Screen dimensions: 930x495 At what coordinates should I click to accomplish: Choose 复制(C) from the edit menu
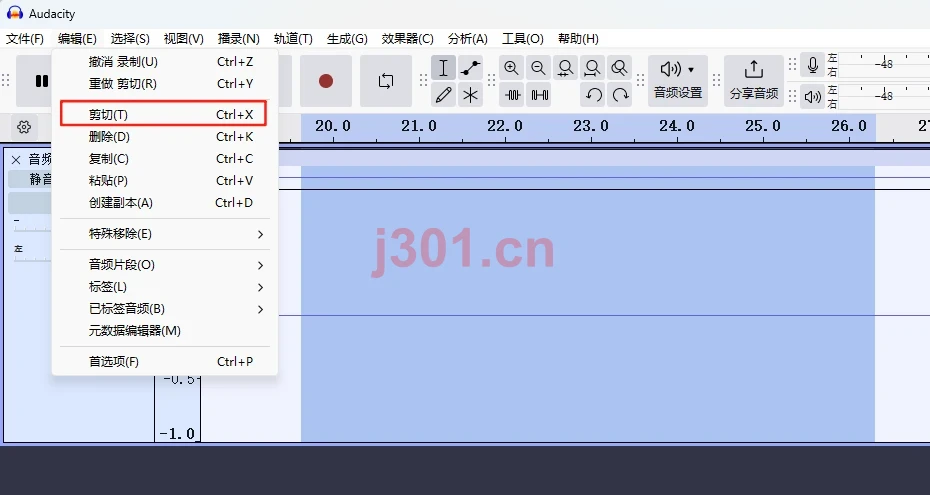coord(165,158)
